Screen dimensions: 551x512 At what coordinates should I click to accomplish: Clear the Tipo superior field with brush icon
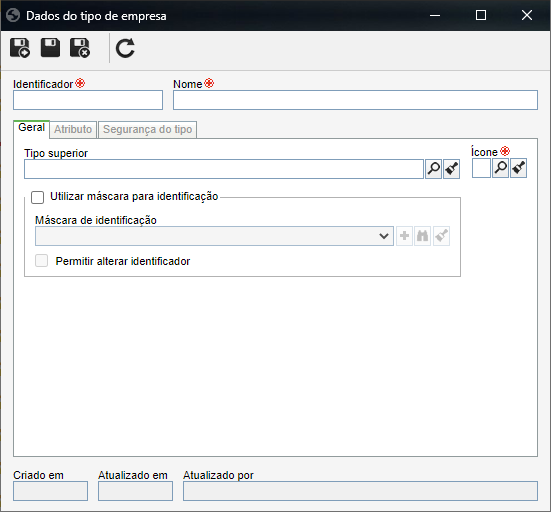(x=452, y=169)
